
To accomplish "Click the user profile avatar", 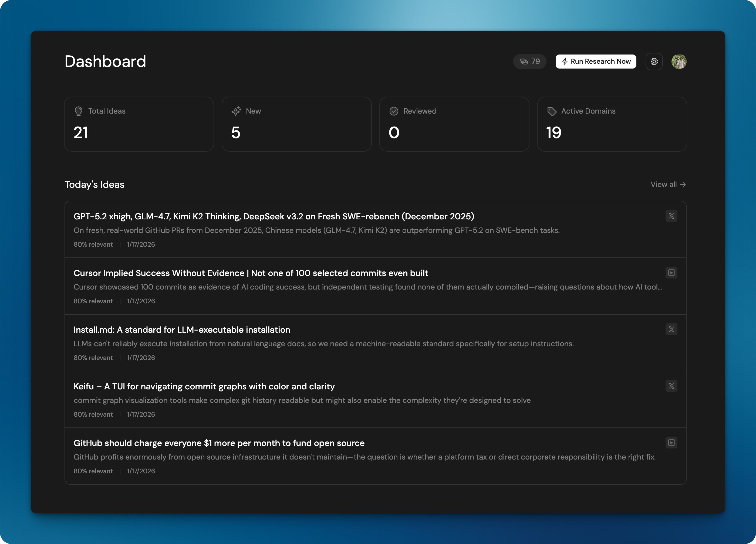I will 679,62.
